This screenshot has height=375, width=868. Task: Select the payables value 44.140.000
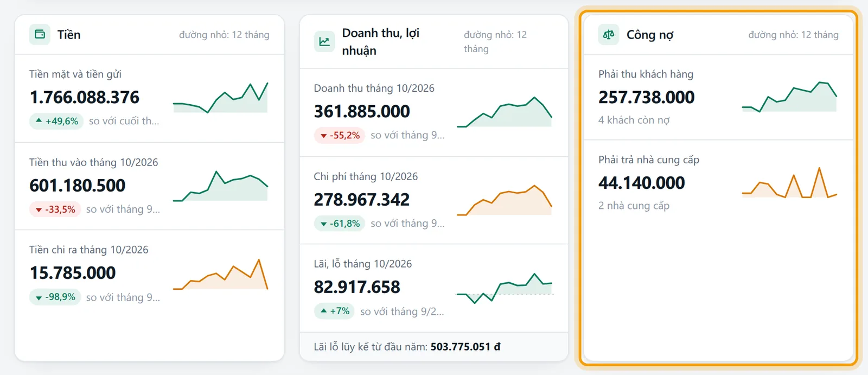point(642,183)
